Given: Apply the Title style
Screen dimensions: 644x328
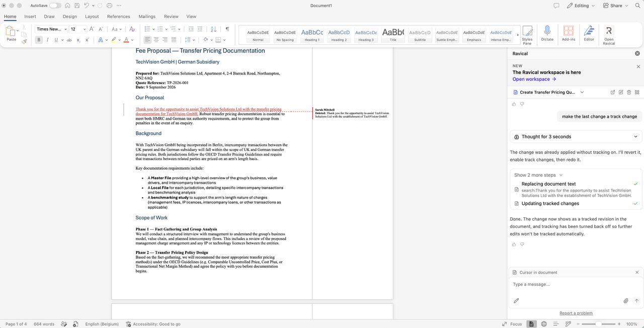Looking at the screenshot, I should pos(393,34).
